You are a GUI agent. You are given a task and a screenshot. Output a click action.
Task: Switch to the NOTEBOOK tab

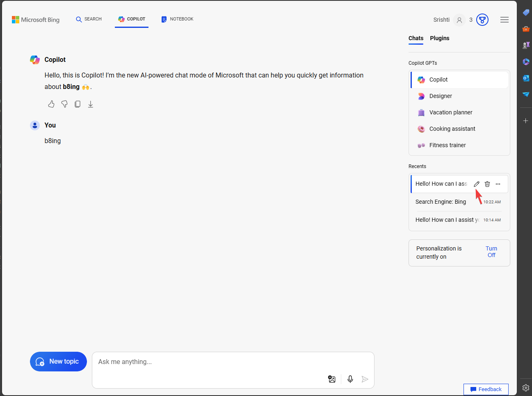[177, 19]
